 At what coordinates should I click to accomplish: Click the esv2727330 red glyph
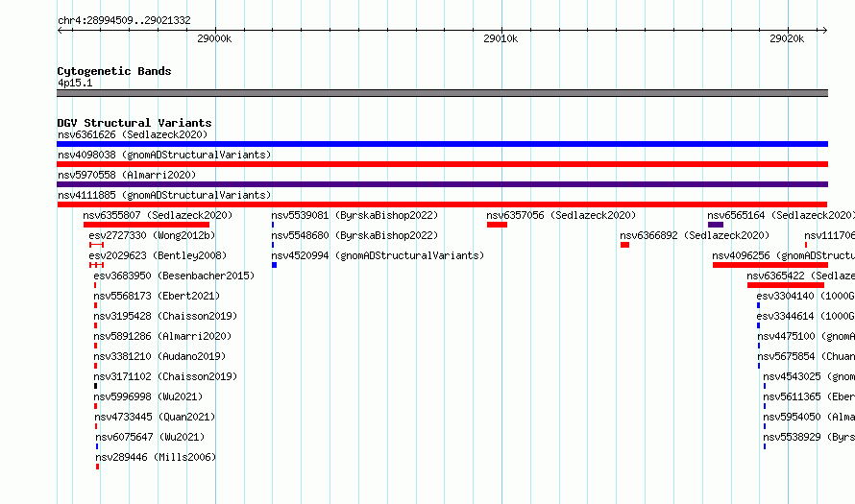96,245
